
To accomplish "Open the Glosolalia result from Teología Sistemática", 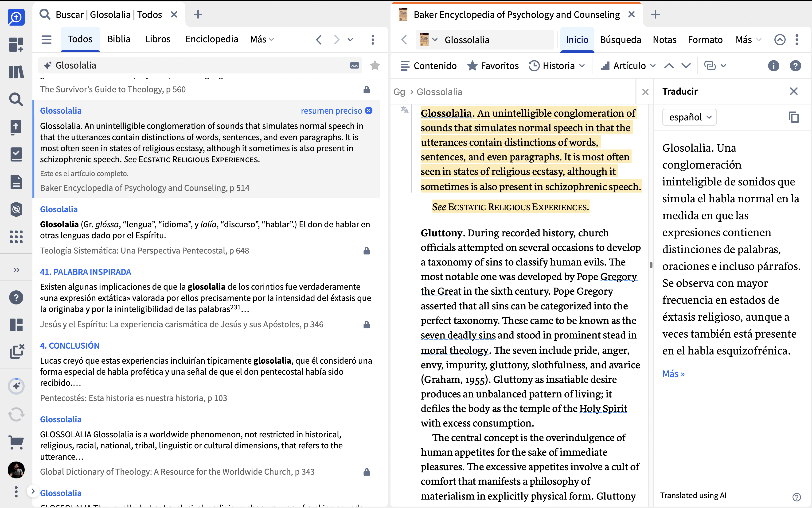I will click(59, 209).
